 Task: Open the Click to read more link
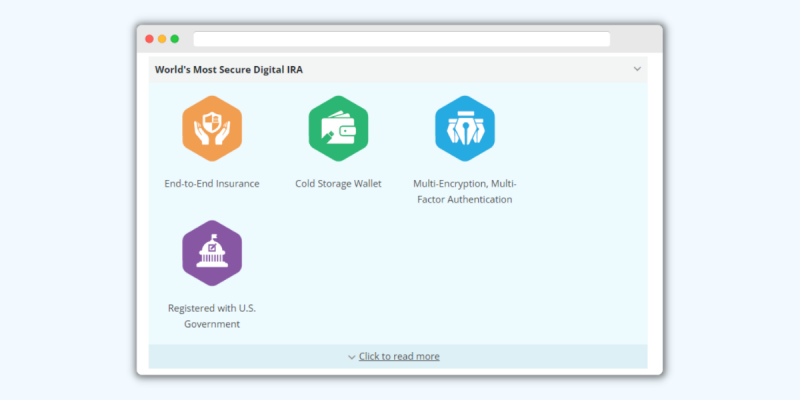tap(399, 356)
